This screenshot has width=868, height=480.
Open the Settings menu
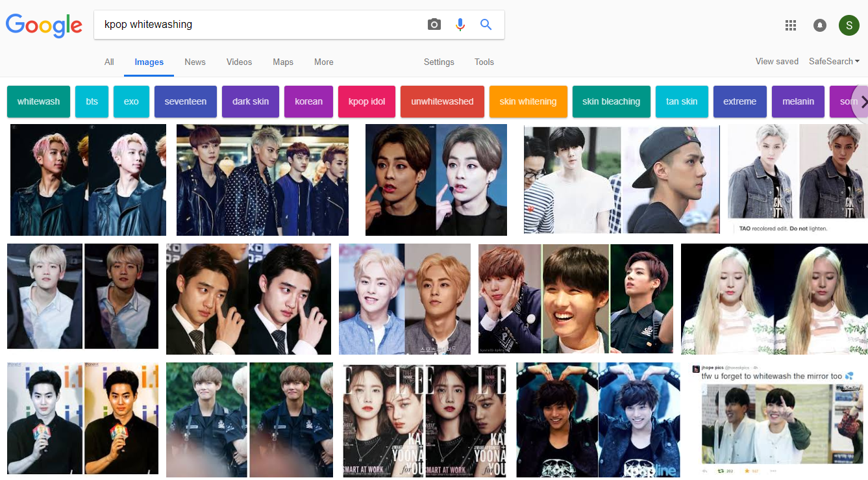click(x=439, y=62)
